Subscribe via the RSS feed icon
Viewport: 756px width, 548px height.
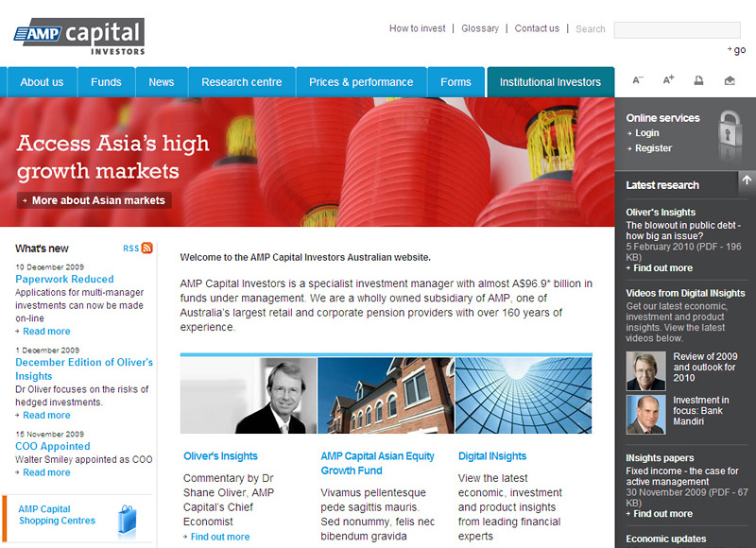146,248
